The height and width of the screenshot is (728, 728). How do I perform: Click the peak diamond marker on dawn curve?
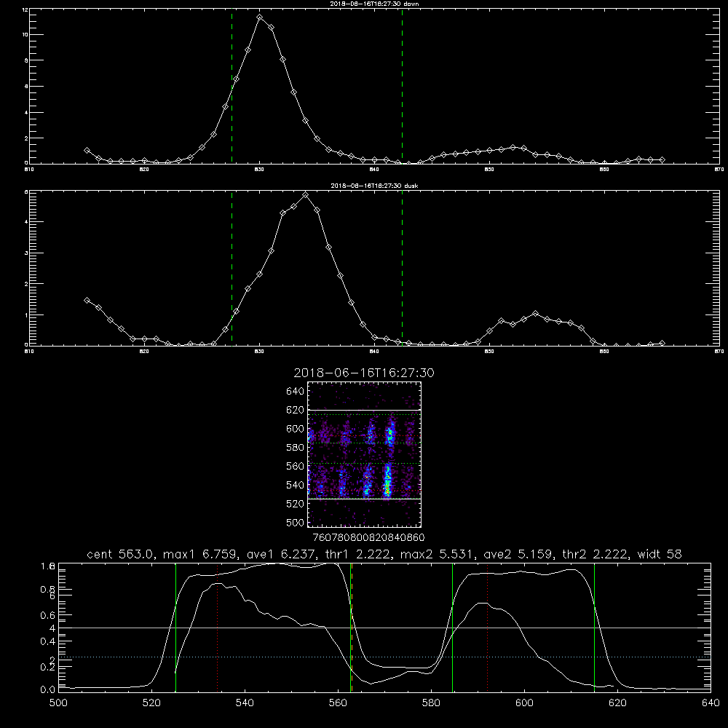tap(260, 17)
